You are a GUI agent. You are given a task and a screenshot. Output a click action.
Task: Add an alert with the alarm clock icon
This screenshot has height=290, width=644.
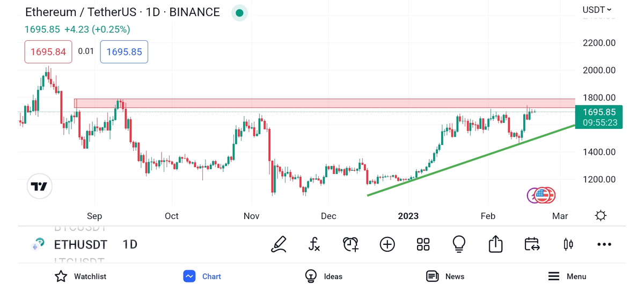[350, 244]
